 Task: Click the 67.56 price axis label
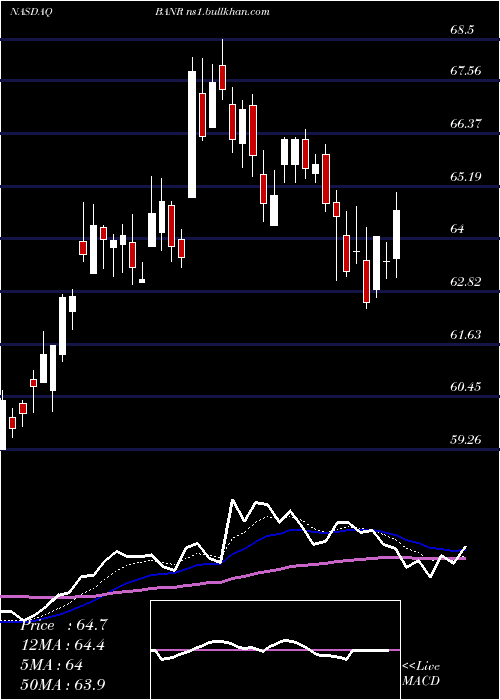tap(466, 71)
